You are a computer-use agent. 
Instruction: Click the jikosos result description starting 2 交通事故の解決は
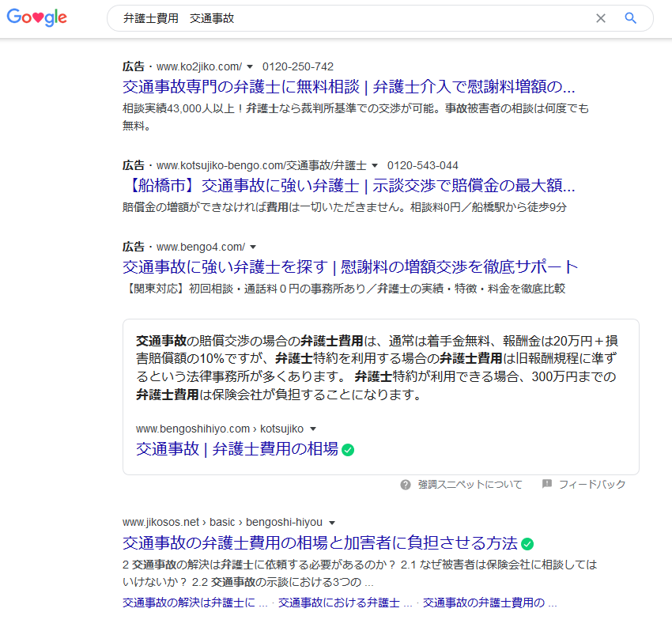(x=360, y=573)
